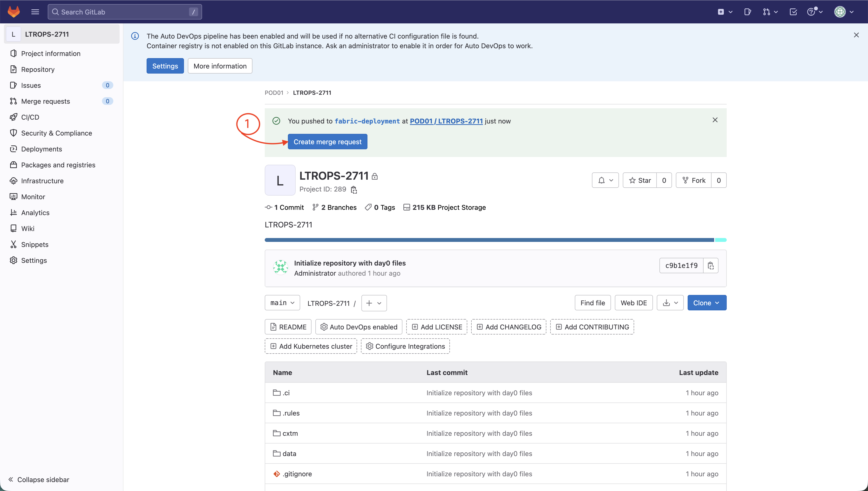
Task: Copy commit SHA c9b1e1f9
Action: click(x=711, y=266)
